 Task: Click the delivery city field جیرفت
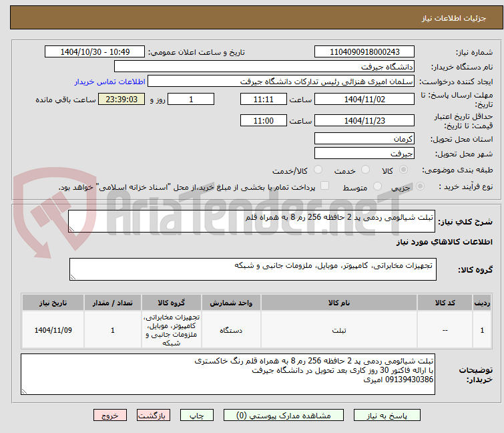coord(364,154)
